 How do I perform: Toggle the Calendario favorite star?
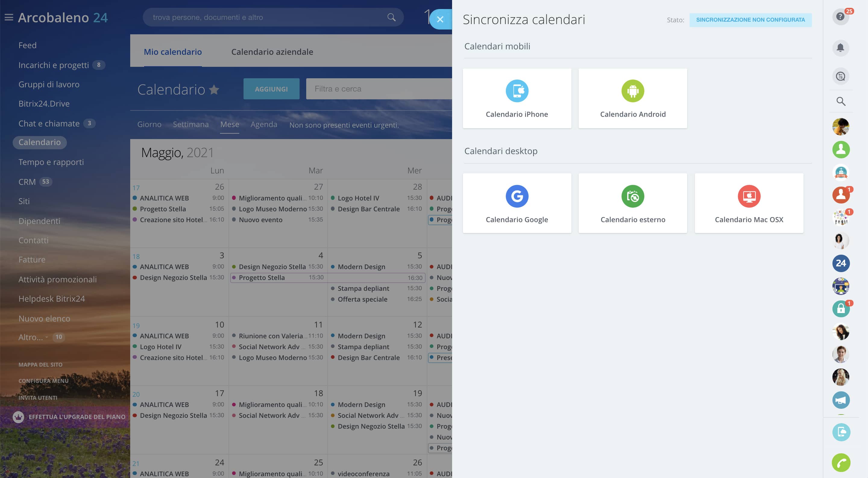(x=214, y=89)
